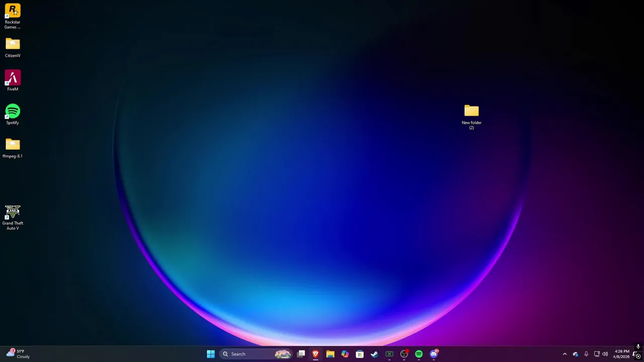Select the Grand Theft Auto V shortcut

[13, 218]
